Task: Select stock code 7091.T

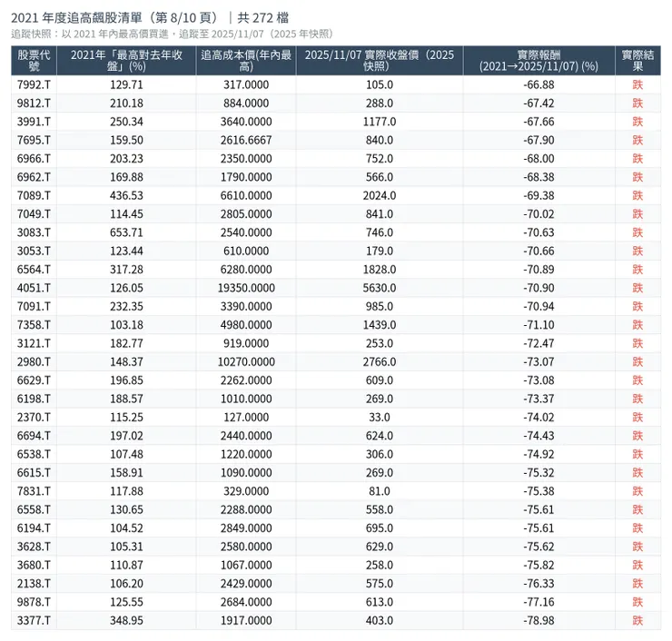Action: [x=34, y=306]
